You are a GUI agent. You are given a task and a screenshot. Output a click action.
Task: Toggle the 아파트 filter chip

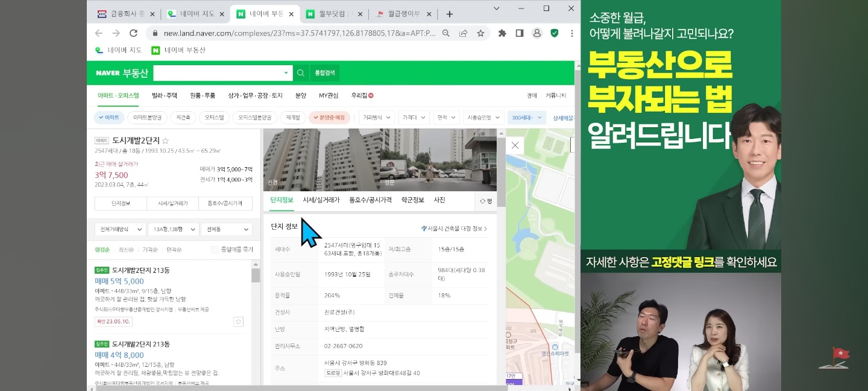(109, 118)
